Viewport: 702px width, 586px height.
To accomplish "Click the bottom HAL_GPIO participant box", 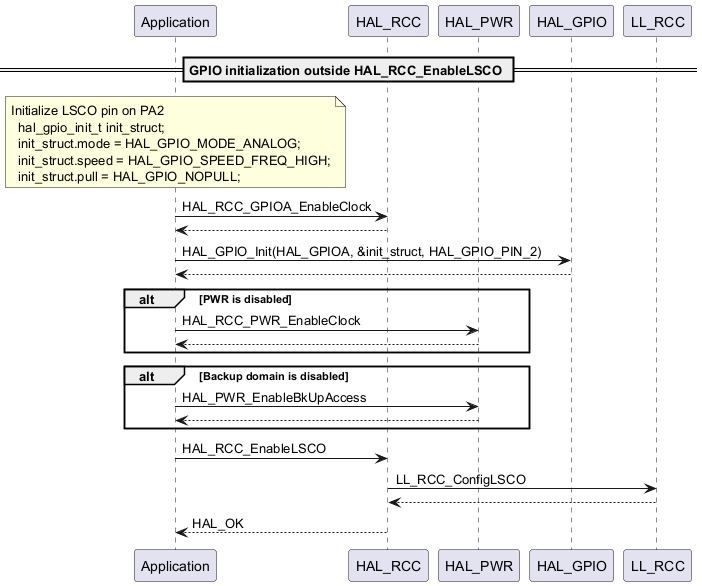I will [571, 566].
